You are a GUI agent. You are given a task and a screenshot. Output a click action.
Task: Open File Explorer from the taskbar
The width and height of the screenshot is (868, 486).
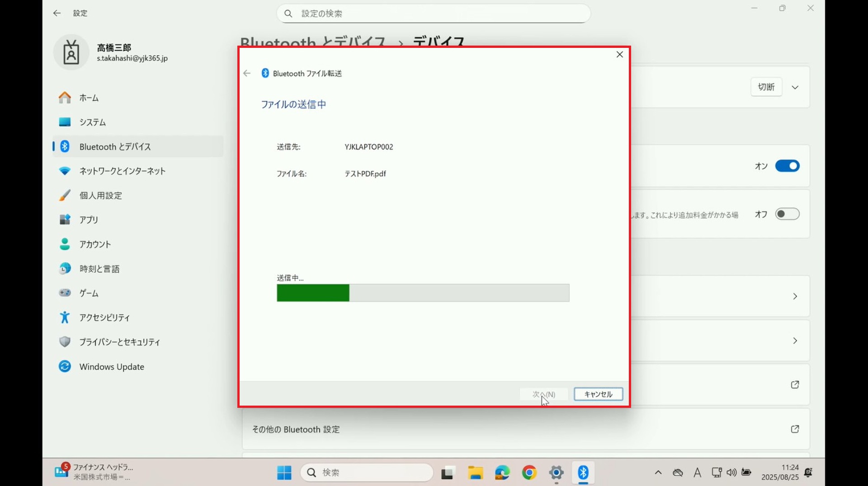click(x=475, y=472)
